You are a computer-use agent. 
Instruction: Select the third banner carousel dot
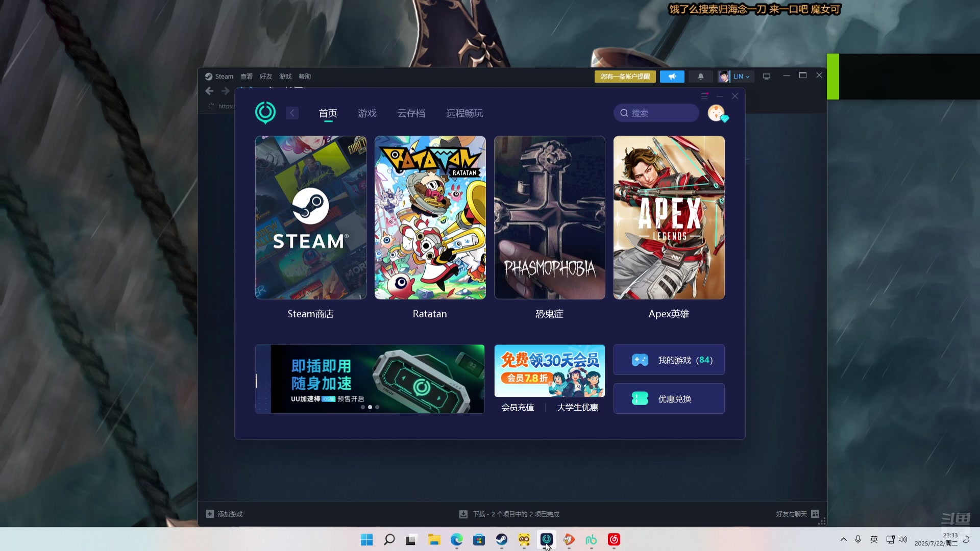pos(377,407)
